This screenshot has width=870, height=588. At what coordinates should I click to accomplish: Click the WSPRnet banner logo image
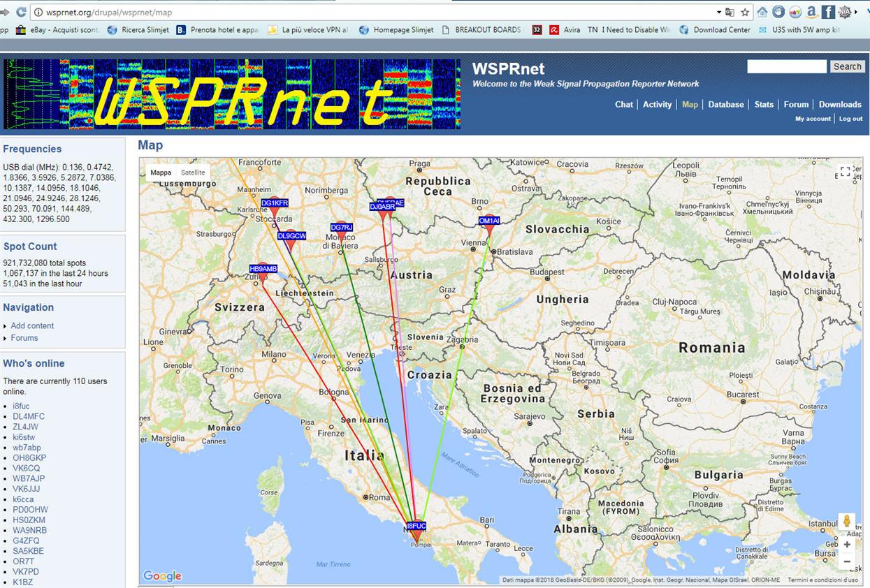[232, 94]
